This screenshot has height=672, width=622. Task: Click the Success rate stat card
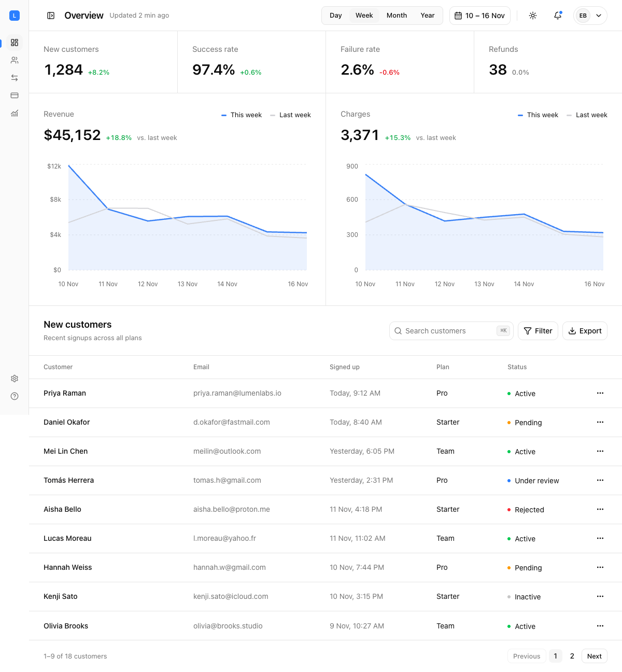point(251,62)
